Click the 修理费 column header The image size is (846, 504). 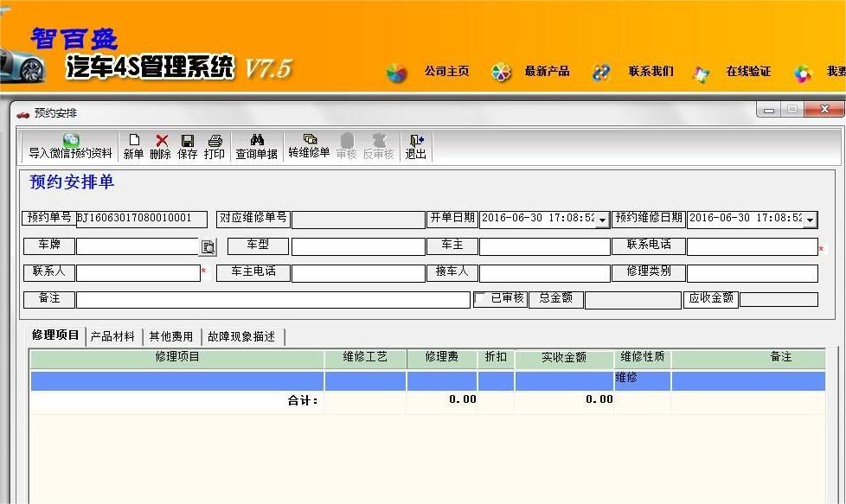click(x=441, y=357)
